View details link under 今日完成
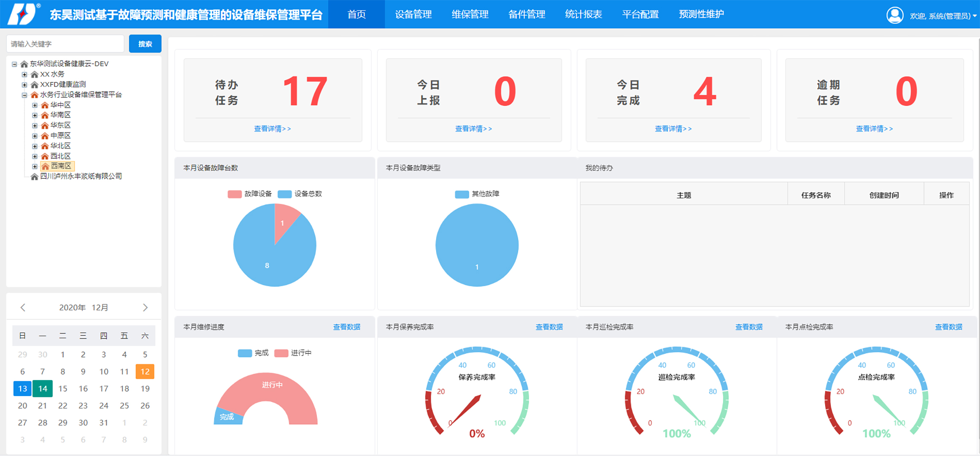The image size is (980, 456). 673,129
